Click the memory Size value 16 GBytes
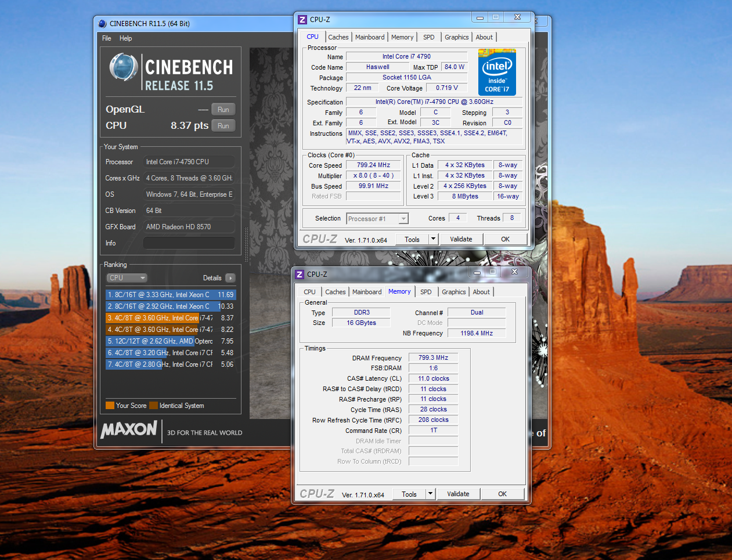 point(361,323)
